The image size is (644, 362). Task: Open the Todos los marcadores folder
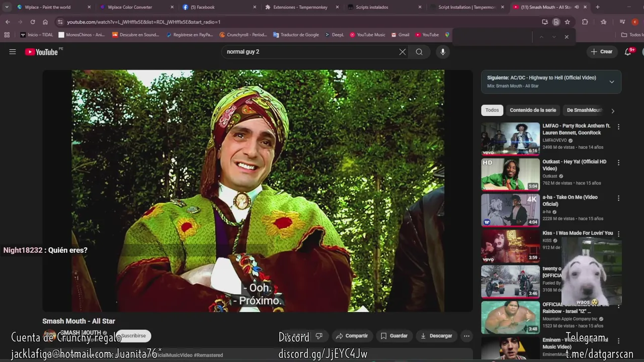pyautogui.click(x=632, y=35)
